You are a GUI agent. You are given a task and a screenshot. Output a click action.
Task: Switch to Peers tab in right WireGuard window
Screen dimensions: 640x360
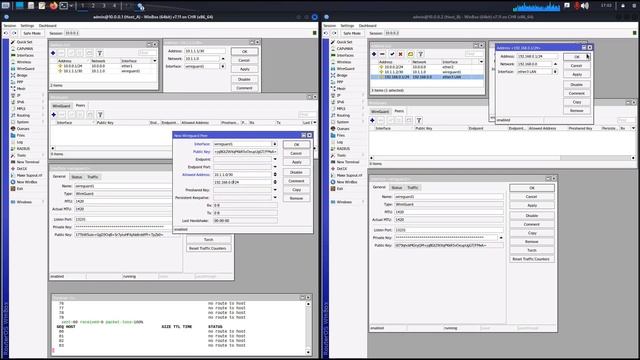pos(399,111)
